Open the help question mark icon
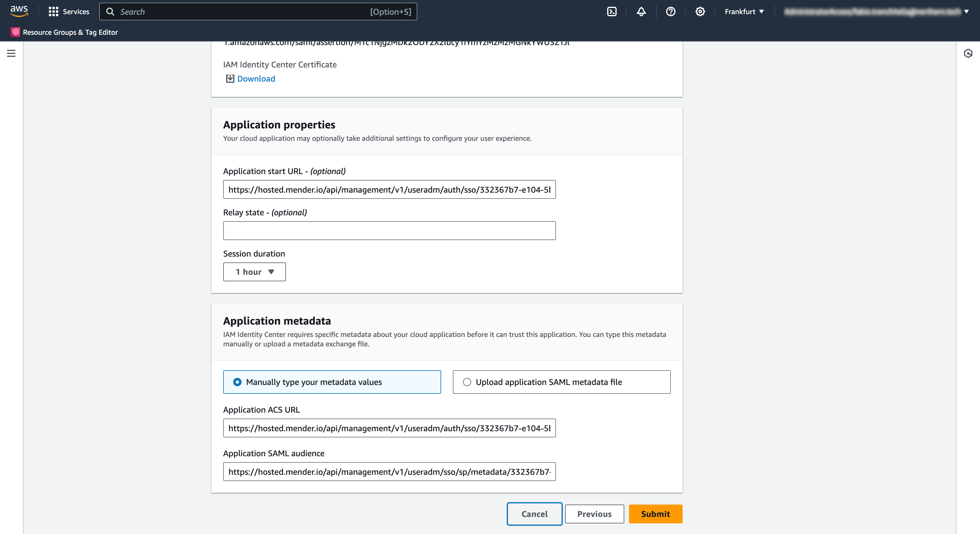980x534 pixels. click(670, 12)
